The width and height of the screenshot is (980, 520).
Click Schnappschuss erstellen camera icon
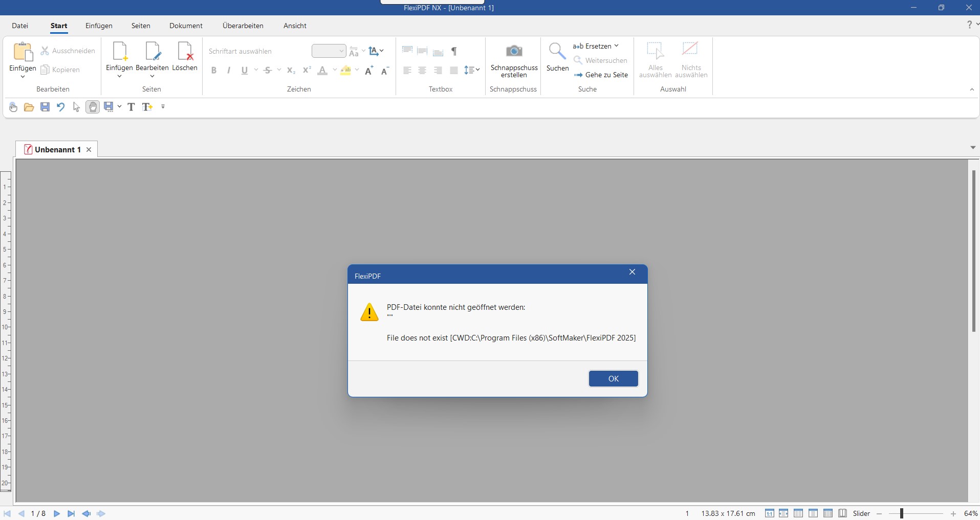click(514, 51)
